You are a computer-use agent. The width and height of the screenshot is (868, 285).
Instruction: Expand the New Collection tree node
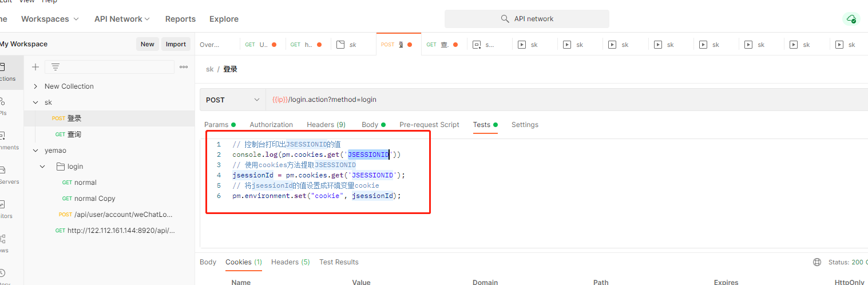click(x=35, y=86)
